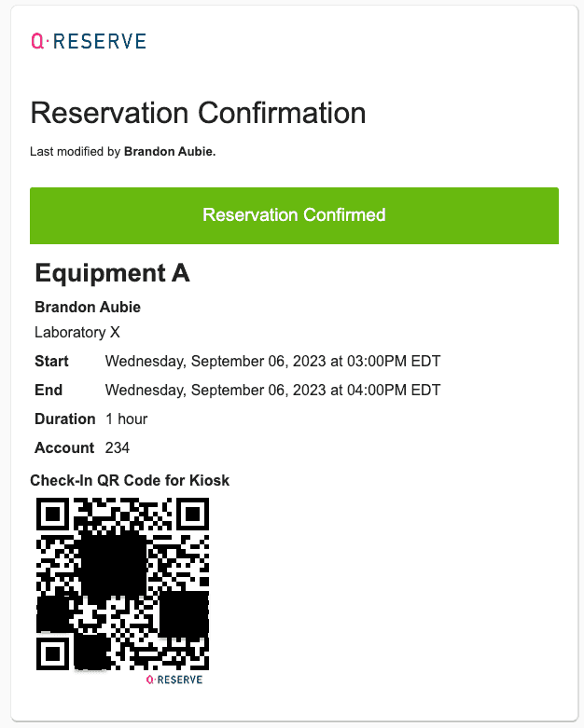This screenshot has width=584, height=728.
Task: Click Brandon Aubie in the Last modified line
Action: (169, 151)
